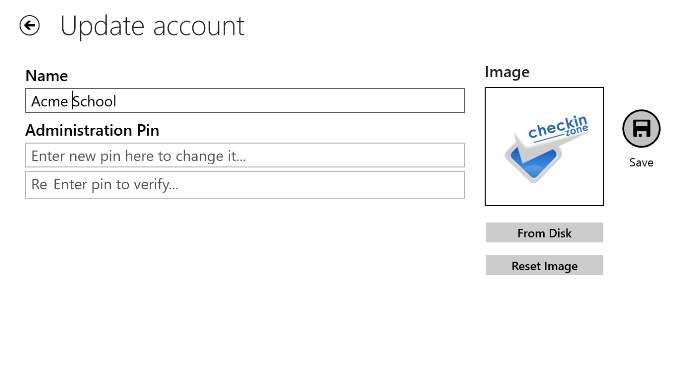This screenshot has height=381, width=678.
Task: Focus the new administration pin field
Action: click(245, 155)
